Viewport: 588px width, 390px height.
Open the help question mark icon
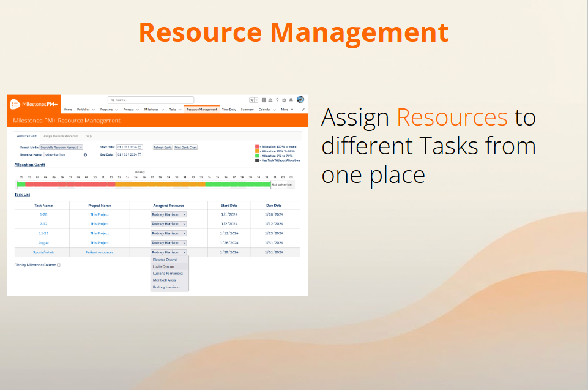(277, 100)
